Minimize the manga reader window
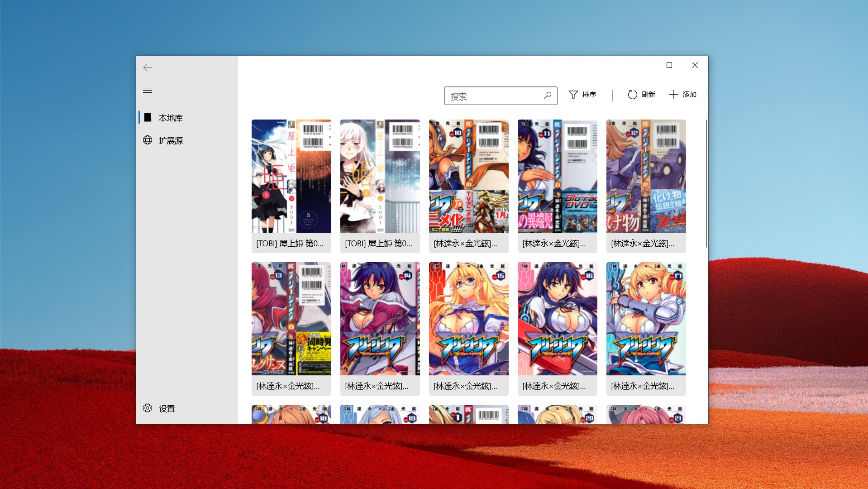The width and height of the screenshot is (868, 489). pyautogui.click(x=644, y=65)
